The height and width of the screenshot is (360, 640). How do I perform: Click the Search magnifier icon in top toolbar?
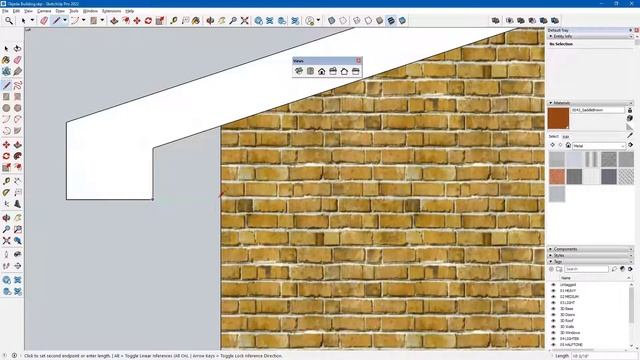(x=9, y=20)
